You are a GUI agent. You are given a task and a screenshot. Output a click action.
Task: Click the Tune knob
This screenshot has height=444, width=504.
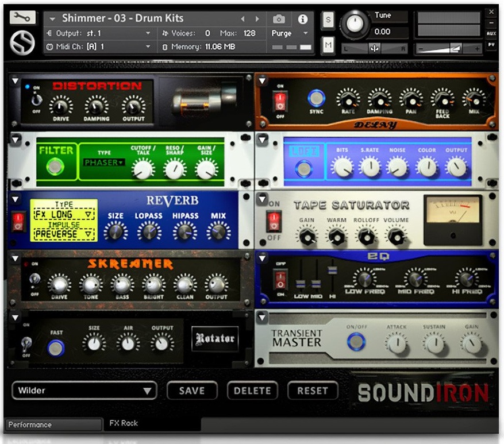click(355, 24)
